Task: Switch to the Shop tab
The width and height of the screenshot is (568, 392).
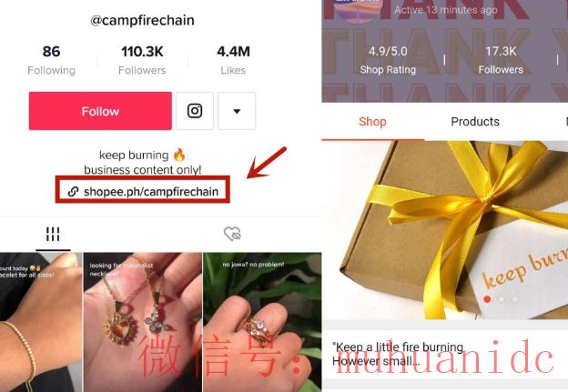Action: coord(372,122)
